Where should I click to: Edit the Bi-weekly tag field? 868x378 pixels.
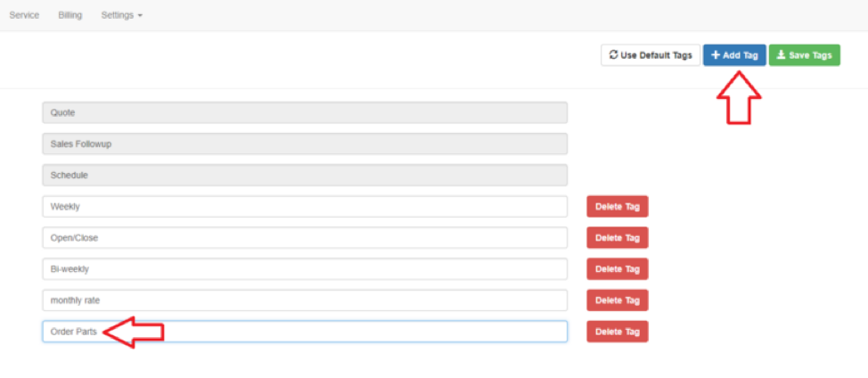point(304,269)
